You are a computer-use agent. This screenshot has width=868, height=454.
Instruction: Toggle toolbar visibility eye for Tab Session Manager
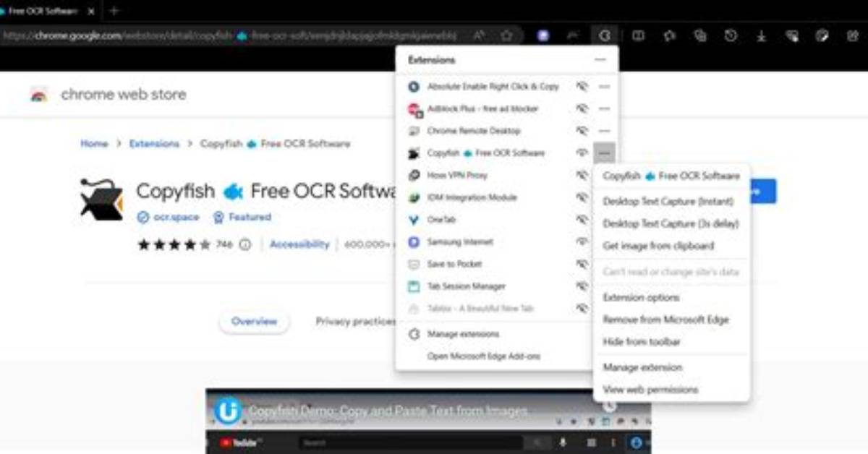tap(582, 287)
